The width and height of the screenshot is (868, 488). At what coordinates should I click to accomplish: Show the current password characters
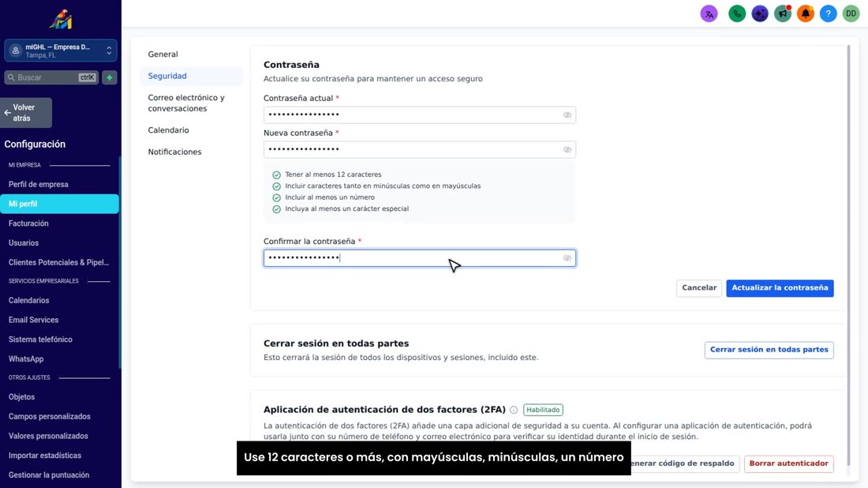point(567,115)
